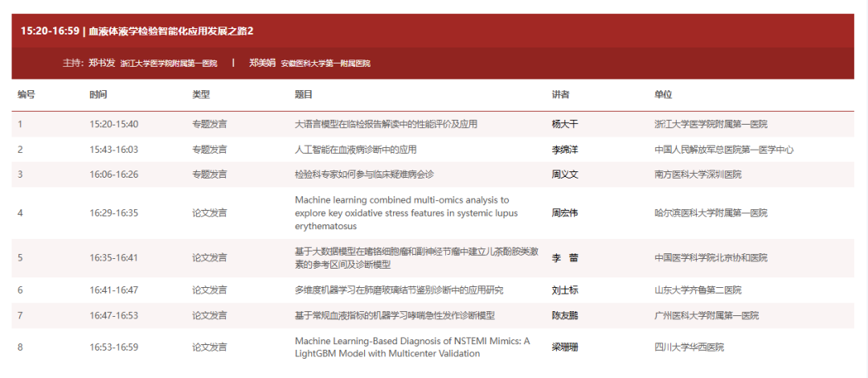Click 专题发言 in the 15:43-16:03 row

pyautogui.click(x=209, y=150)
